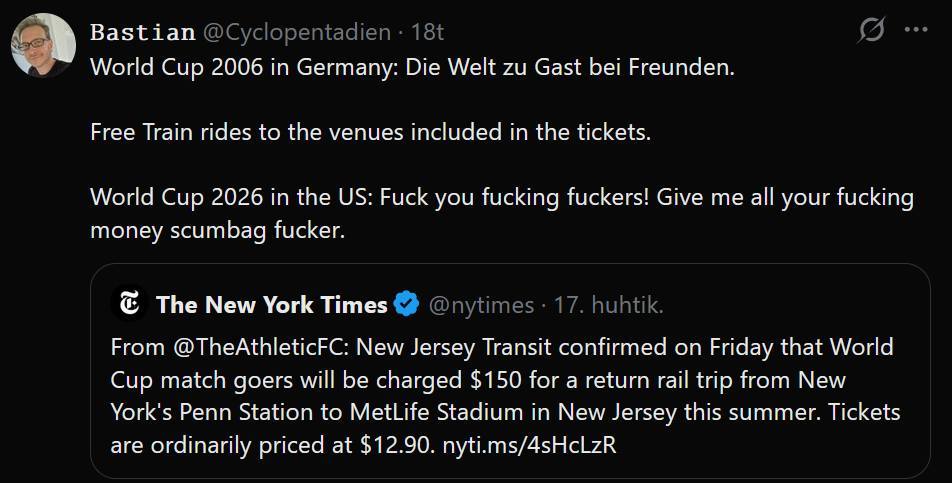Click the blue verified badge next to The New York Times
This screenshot has width=952, height=483.
tap(406, 304)
